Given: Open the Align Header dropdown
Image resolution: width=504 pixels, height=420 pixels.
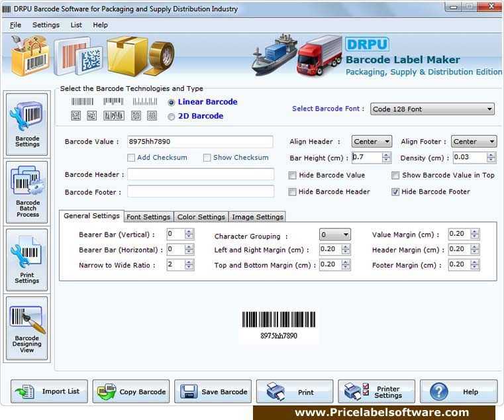Looking at the screenshot, I should [372, 142].
